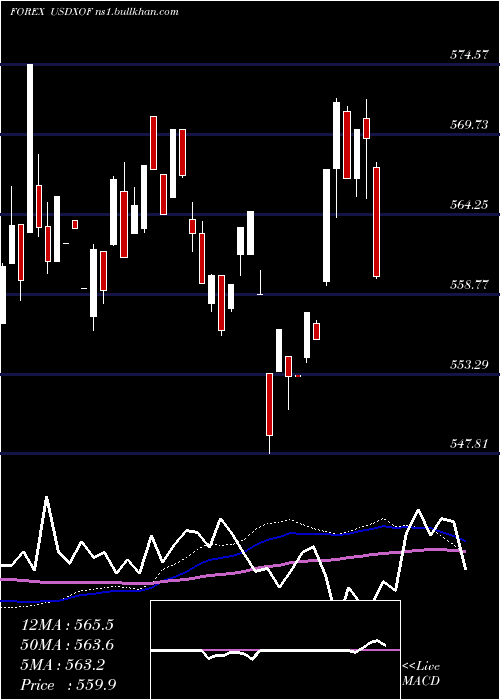
Task: Click the 12MA : 565.5 readout
Action: click(67, 625)
